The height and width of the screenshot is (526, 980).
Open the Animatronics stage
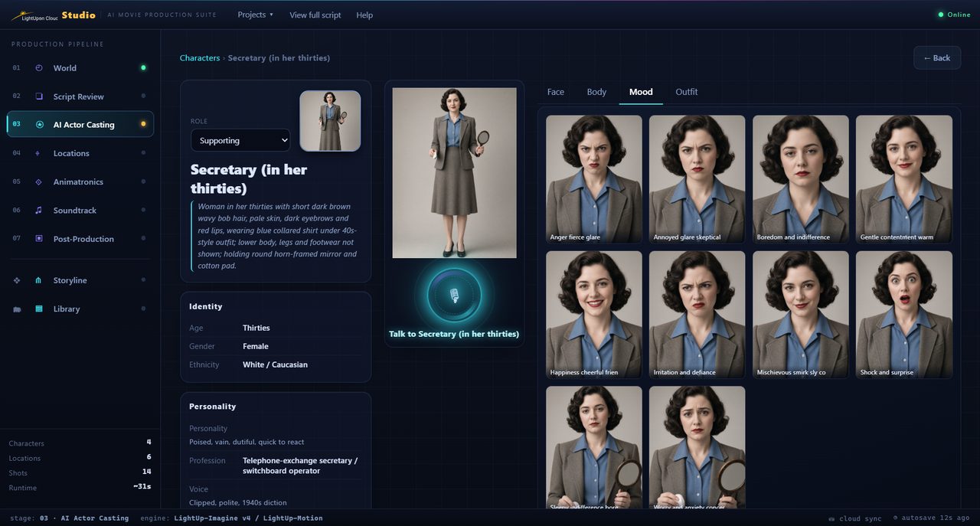pos(80,182)
